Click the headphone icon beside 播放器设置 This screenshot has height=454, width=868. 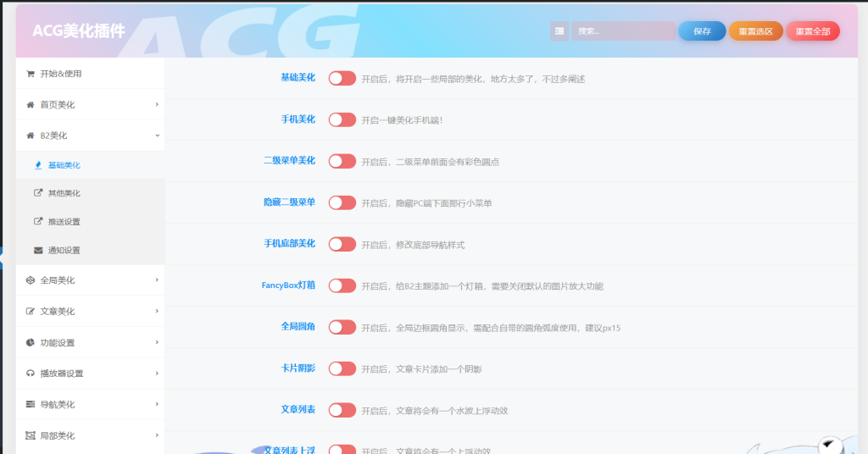(x=31, y=374)
